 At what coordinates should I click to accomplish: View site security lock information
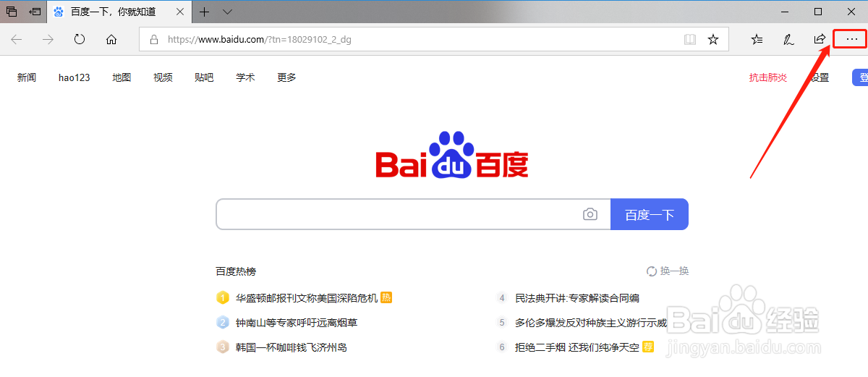coord(153,40)
